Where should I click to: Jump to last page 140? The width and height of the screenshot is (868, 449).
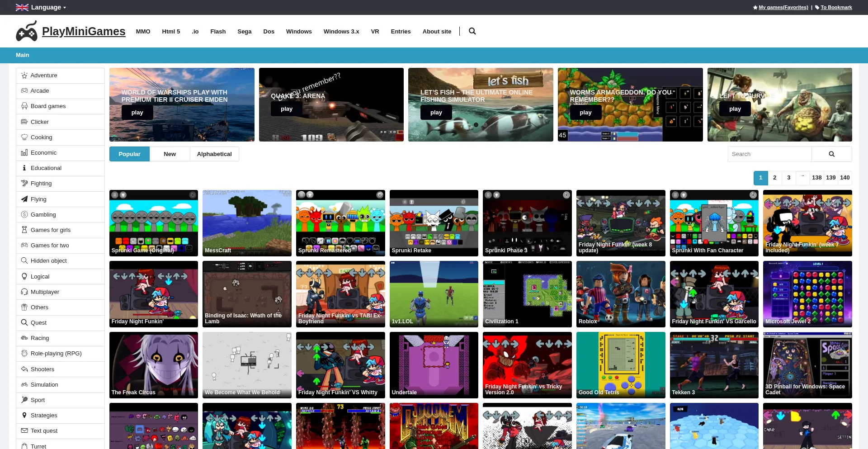(844, 178)
